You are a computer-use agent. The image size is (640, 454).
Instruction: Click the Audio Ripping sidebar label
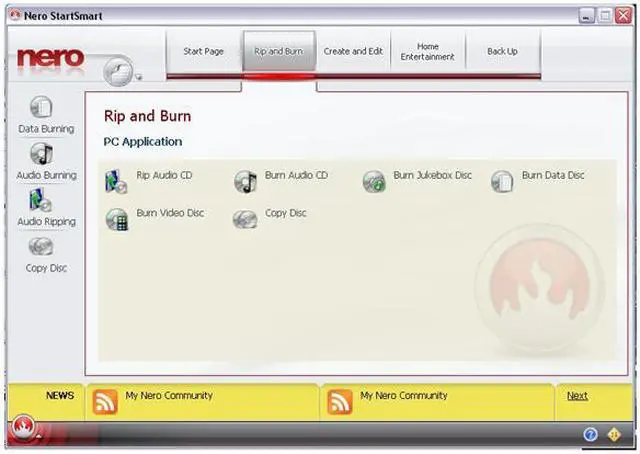pos(47,222)
